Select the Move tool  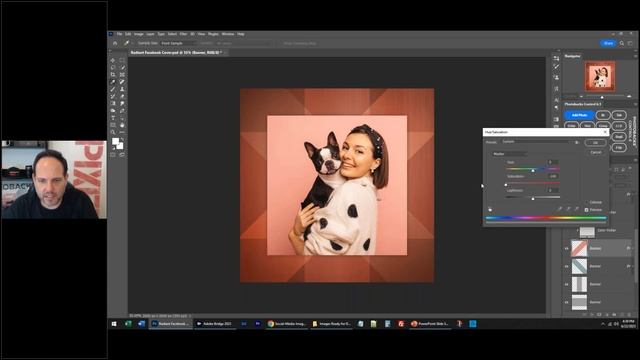click(x=113, y=60)
